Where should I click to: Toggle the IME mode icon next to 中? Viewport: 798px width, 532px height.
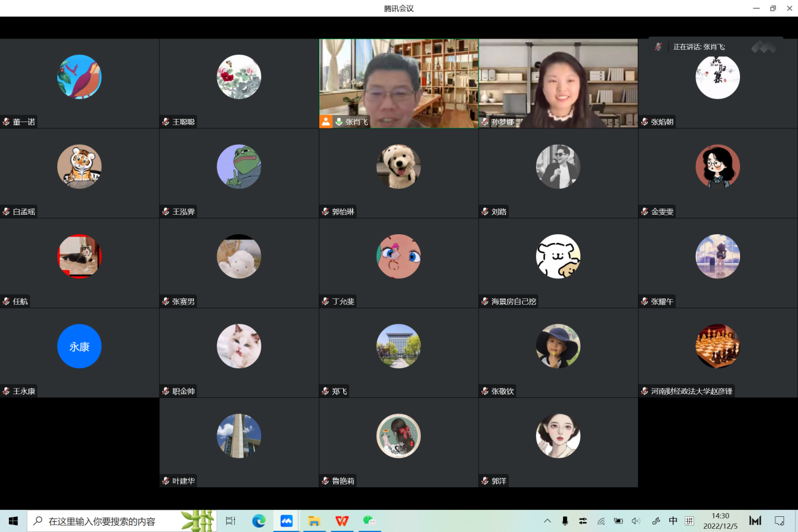tap(690, 521)
